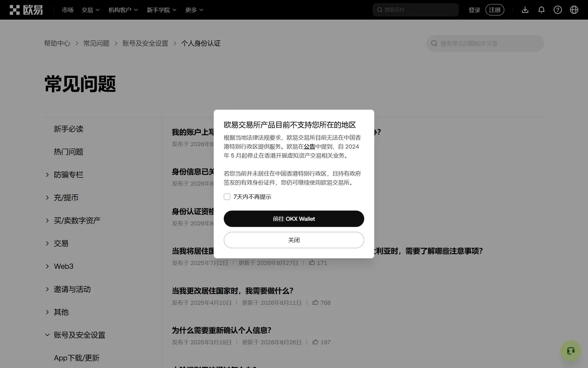Select 热门问题 in the sidebar
588x368 pixels.
click(x=68, y=152)
